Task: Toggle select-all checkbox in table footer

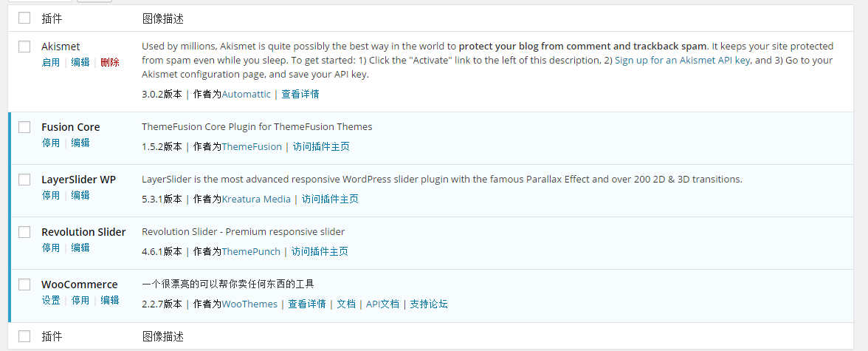Action: click(24, 336)
